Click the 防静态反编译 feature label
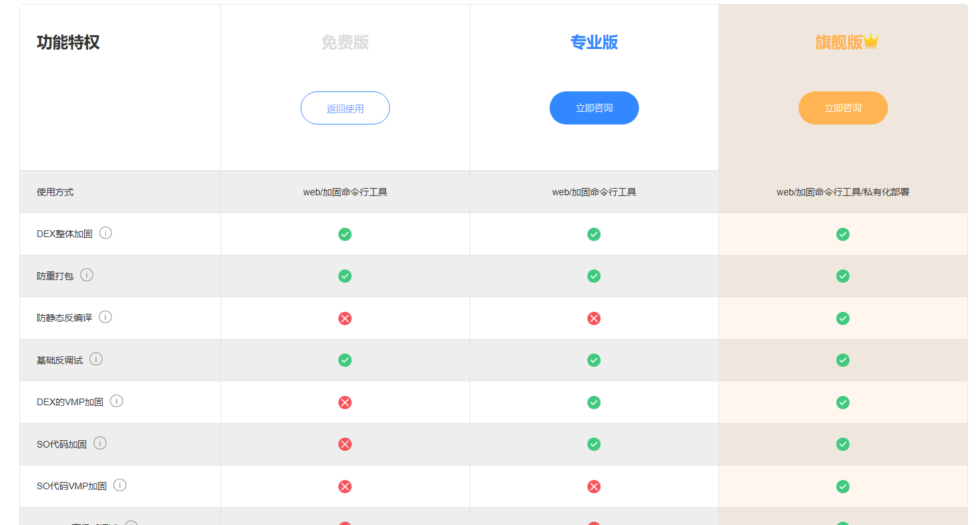 [64, 318]
